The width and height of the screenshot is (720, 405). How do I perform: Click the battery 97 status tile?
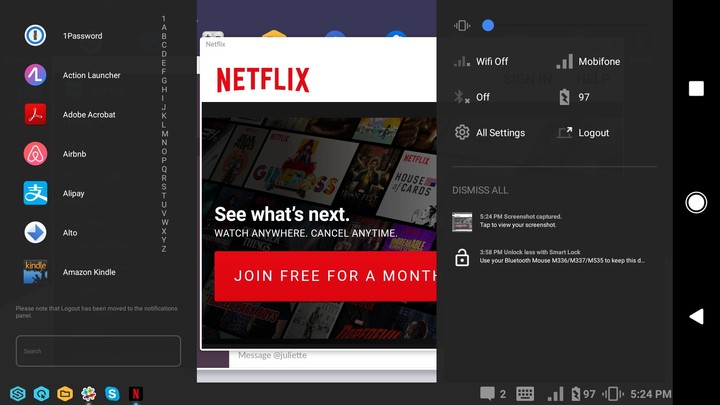tap(574, 97)
